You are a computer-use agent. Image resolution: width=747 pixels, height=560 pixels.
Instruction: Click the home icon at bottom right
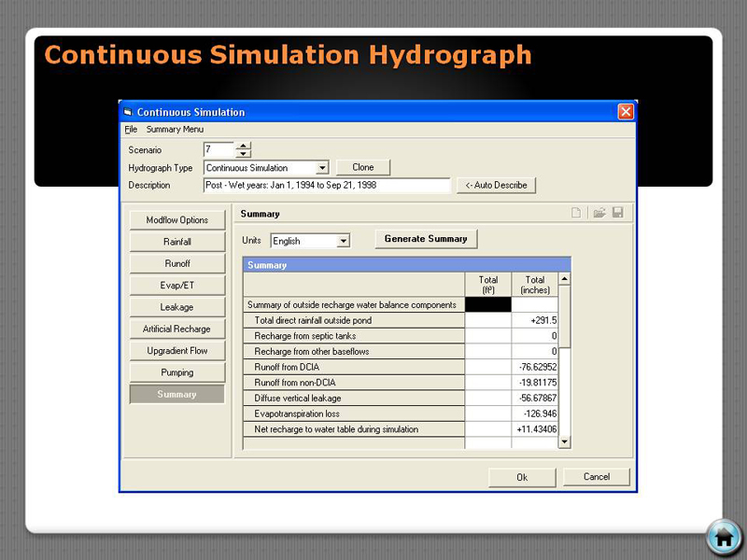click(723, 537)
